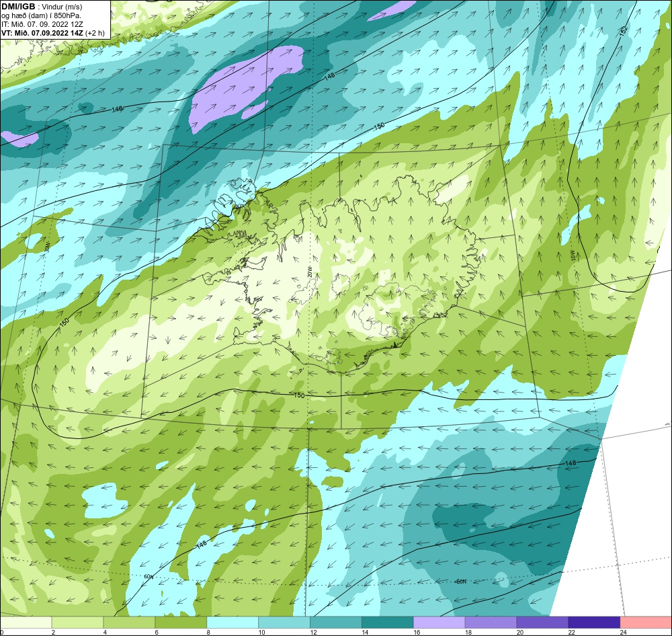Click the teal 12–14 m/s legend swatch
This screenshot has width=672, height=636.
click(x=335, y=622)
